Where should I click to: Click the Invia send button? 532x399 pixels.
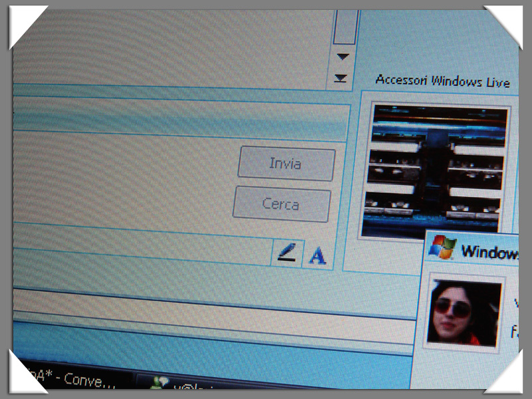click(x=285, y=164)
